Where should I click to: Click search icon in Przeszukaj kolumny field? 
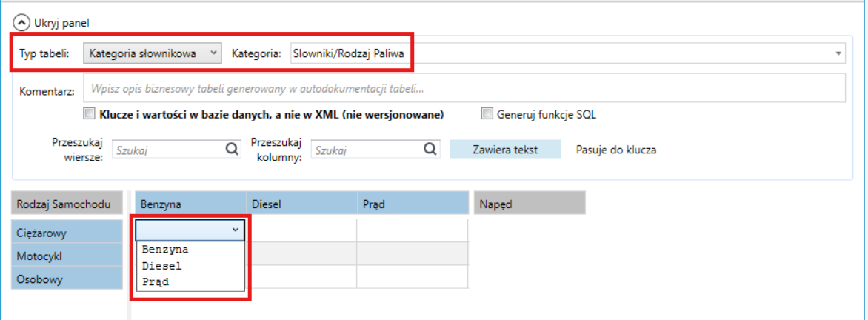[x=430, y=149]
